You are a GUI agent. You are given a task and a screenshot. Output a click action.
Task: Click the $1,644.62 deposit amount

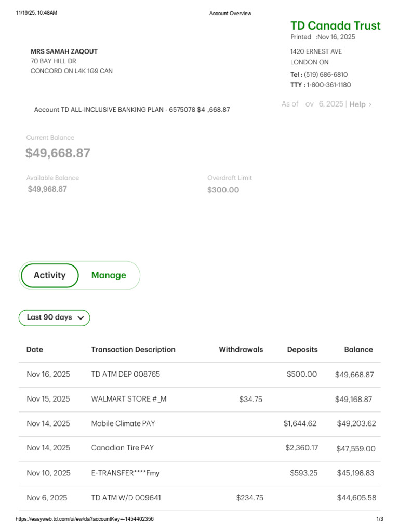coord(300,424)
